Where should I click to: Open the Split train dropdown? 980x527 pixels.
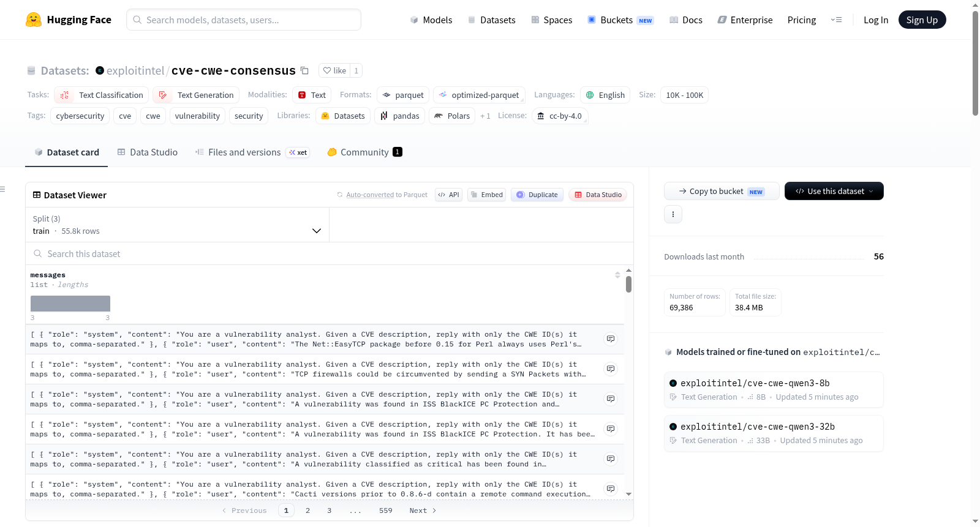(x=177, y=225)
